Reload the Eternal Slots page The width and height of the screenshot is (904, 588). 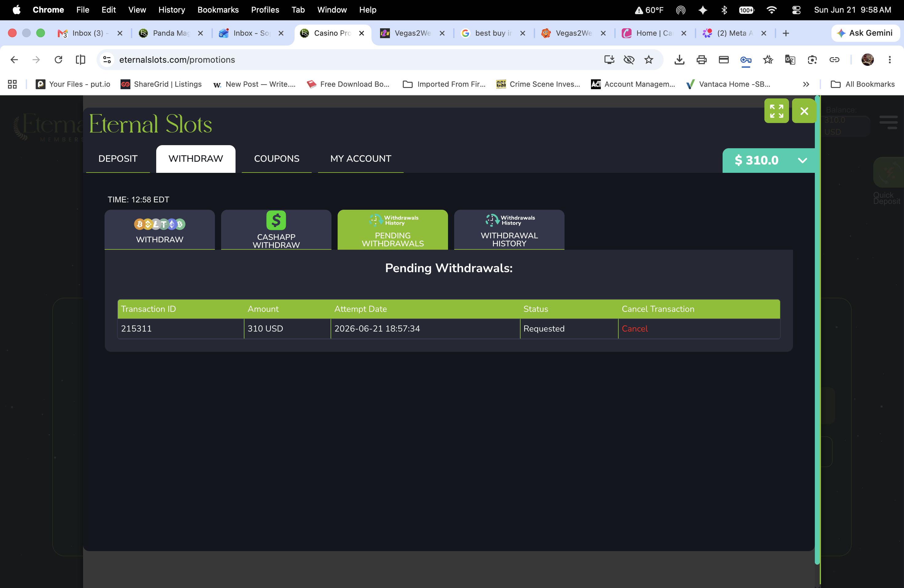coord(58,60)
